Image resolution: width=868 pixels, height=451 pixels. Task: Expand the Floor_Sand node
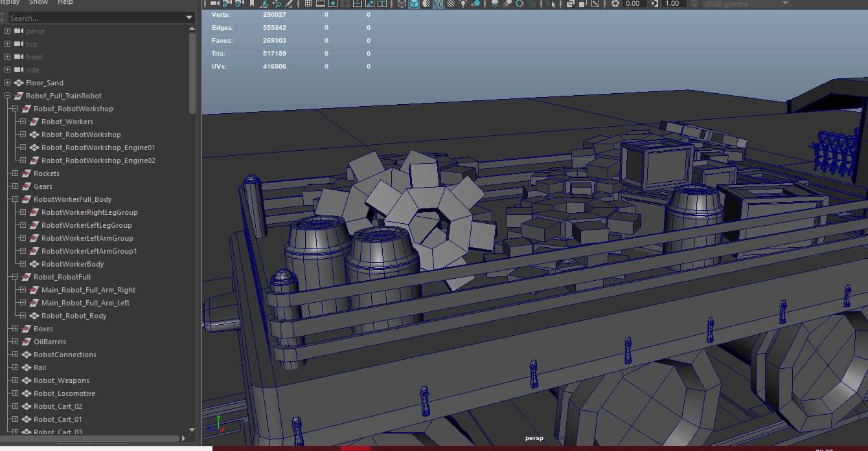tap(7, 83)
